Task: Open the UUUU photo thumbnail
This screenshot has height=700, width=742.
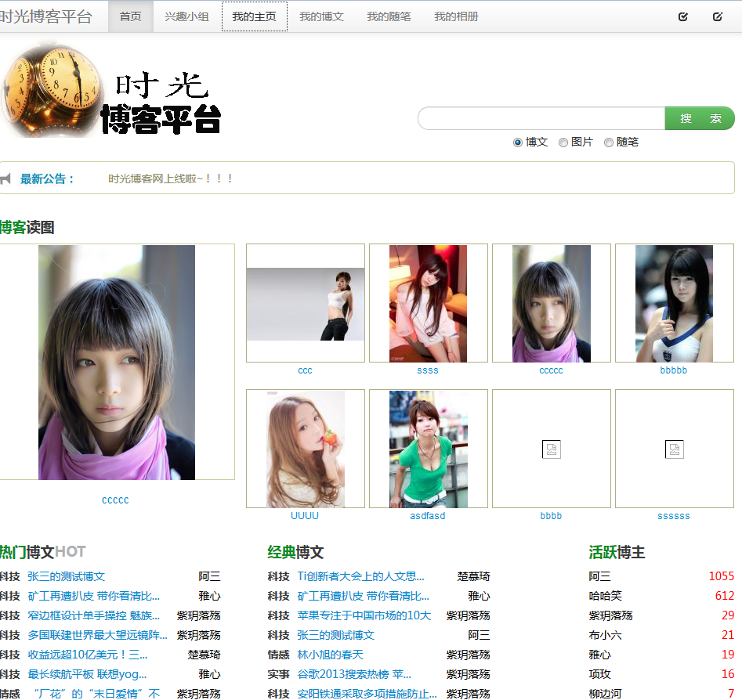Action: [x=306, y=449]
